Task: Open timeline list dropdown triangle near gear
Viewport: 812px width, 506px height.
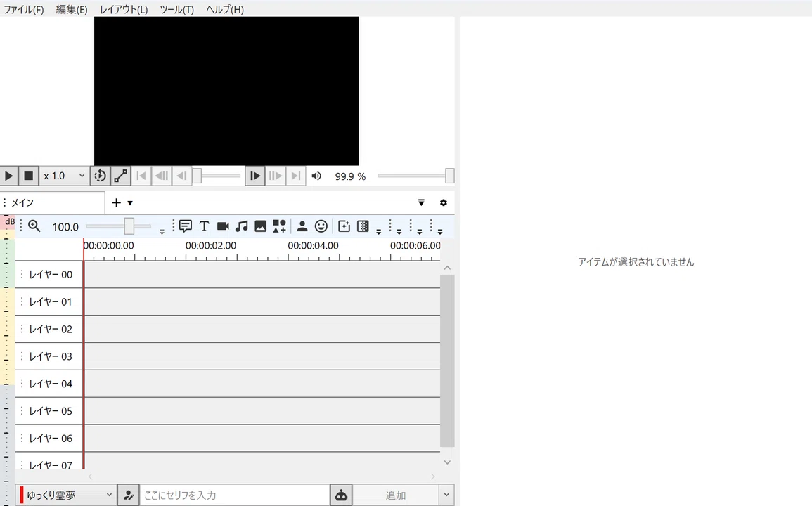Action: coord(422,202)
